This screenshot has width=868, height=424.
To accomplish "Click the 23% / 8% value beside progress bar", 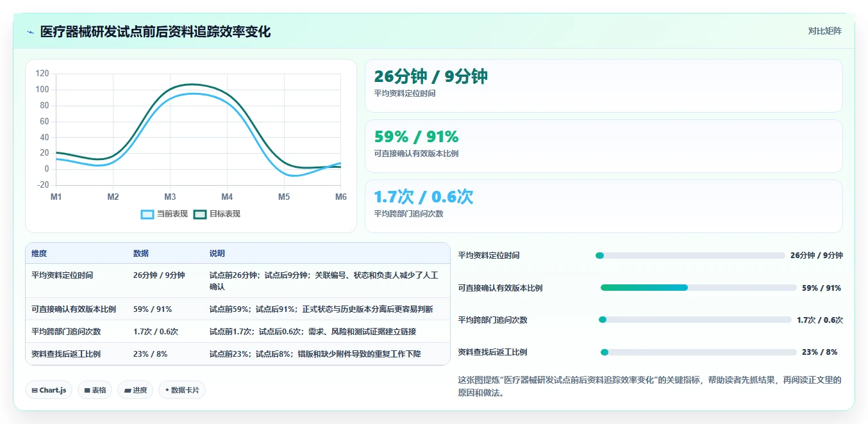I will point(819,352).
